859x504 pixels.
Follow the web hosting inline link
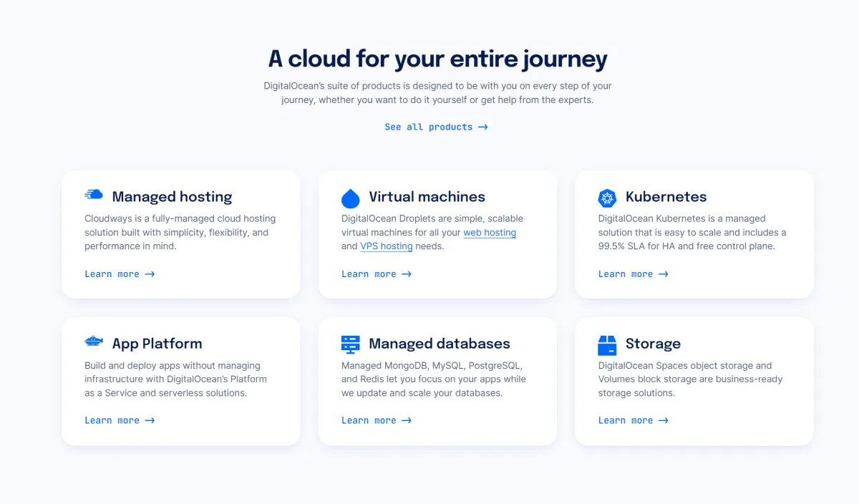pyautogui.click(x=490, y=233)
